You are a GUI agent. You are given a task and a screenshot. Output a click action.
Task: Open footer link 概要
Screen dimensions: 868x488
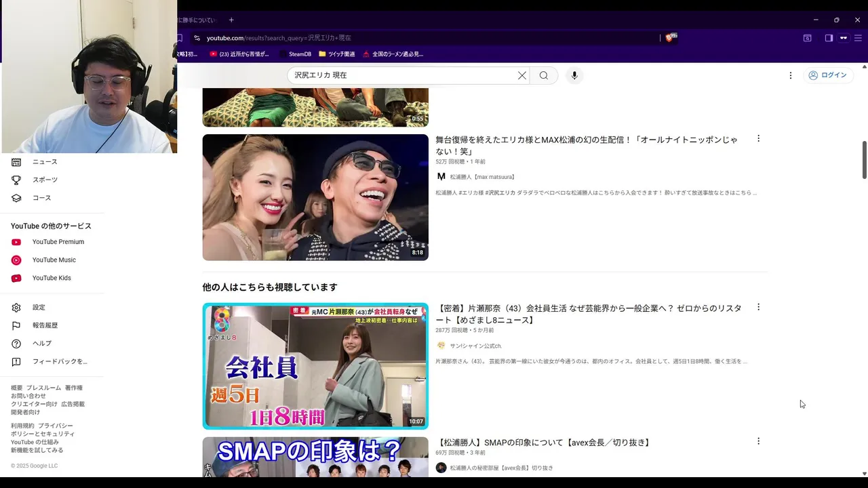pos(16,388)
